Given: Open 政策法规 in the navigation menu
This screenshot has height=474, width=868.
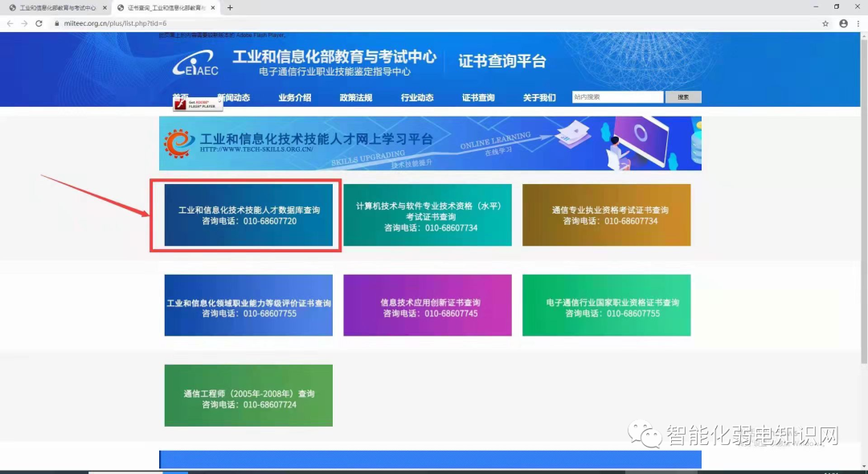Looking at the screenshot, I should pos(356,97).
